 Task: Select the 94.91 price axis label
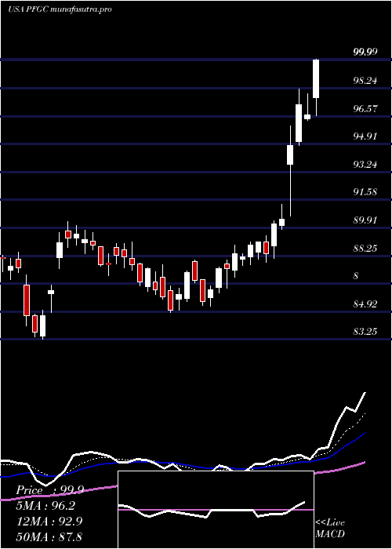(365, 136)
